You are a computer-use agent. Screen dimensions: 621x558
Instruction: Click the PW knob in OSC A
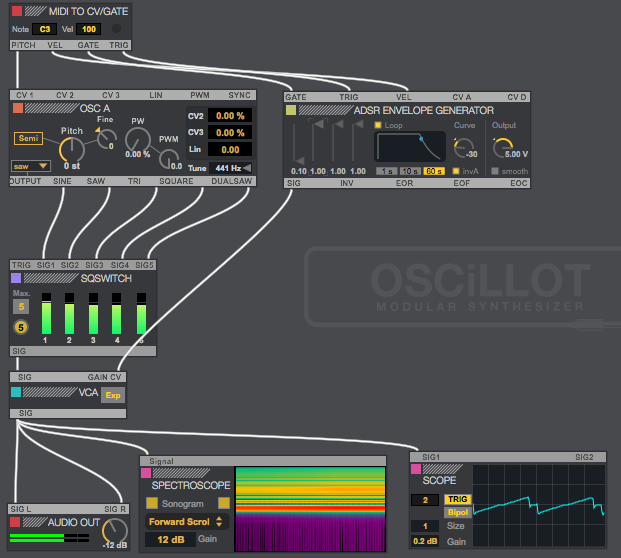(x=137, y=140)
